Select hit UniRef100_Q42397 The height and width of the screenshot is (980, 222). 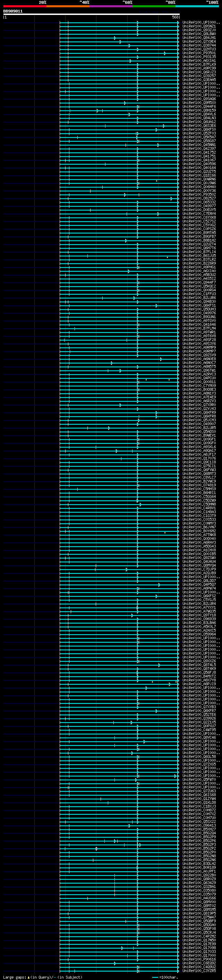(199, 148)
